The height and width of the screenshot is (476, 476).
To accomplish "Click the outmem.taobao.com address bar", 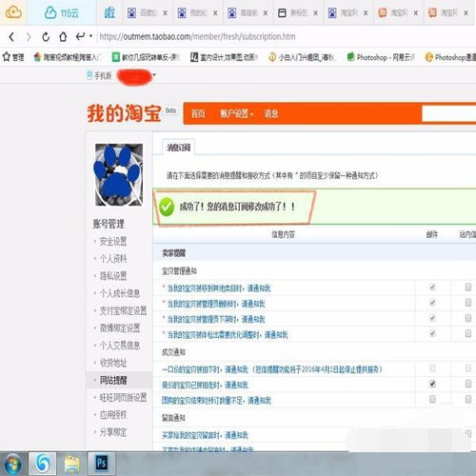I will [197, 37].
